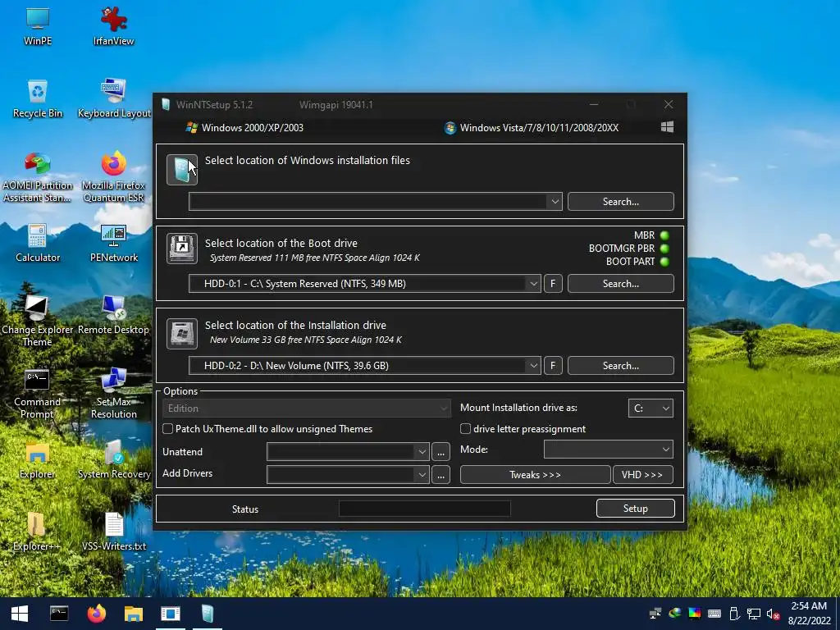Click the MBR green status indicator
The height and width of the screenshot is (630, 840).
pyautogui.click(x=664, y=235)
